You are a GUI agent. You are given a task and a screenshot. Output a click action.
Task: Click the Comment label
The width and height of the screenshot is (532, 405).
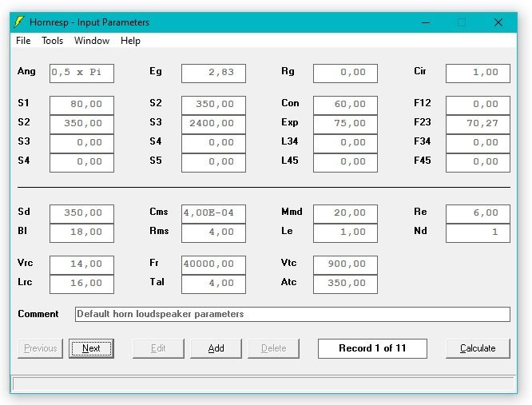38,314
